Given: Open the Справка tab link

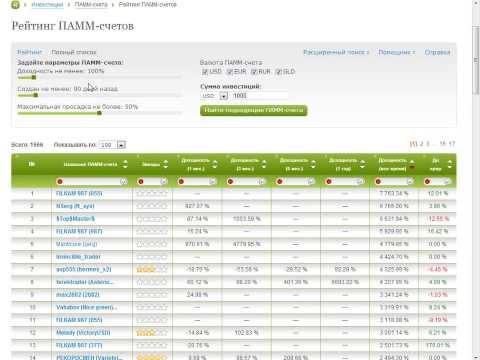Looking at the screenshot, I should (x=437, y=52).
